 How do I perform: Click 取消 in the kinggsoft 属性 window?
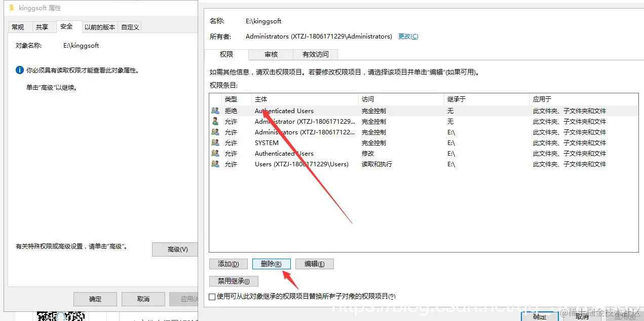tap(143, 299)
